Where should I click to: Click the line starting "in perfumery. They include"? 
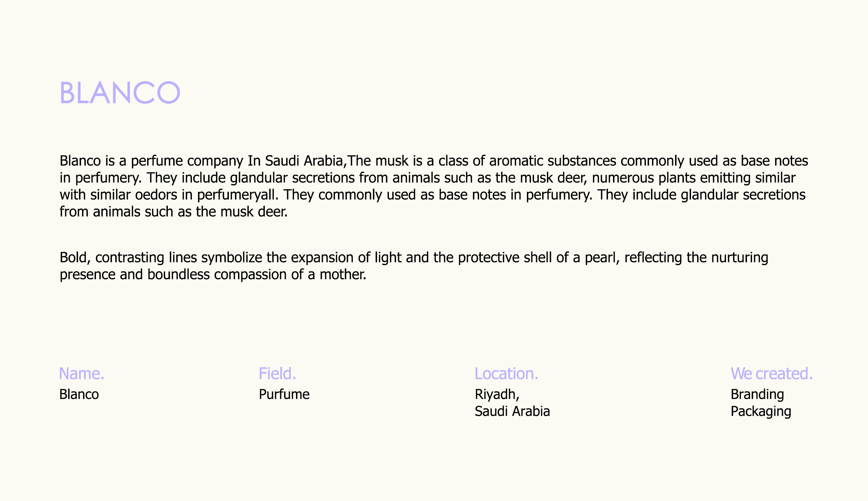coord(428,178)
